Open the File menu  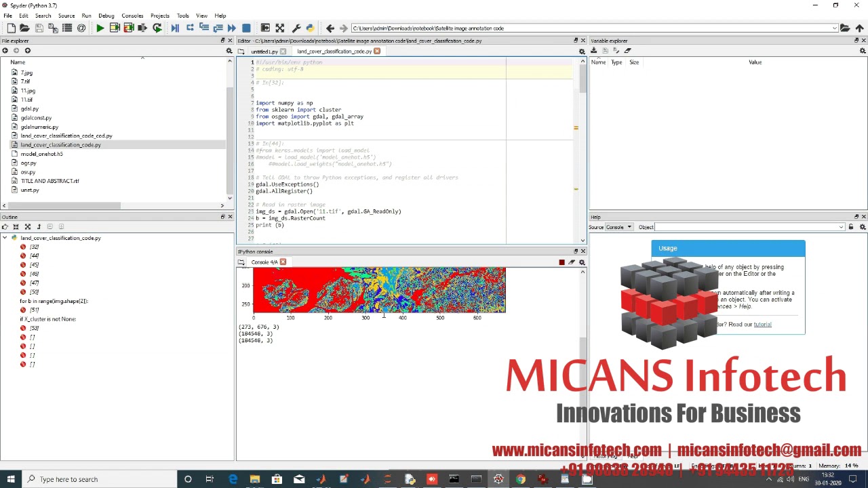pyautogui.click(x=7, y=16)
